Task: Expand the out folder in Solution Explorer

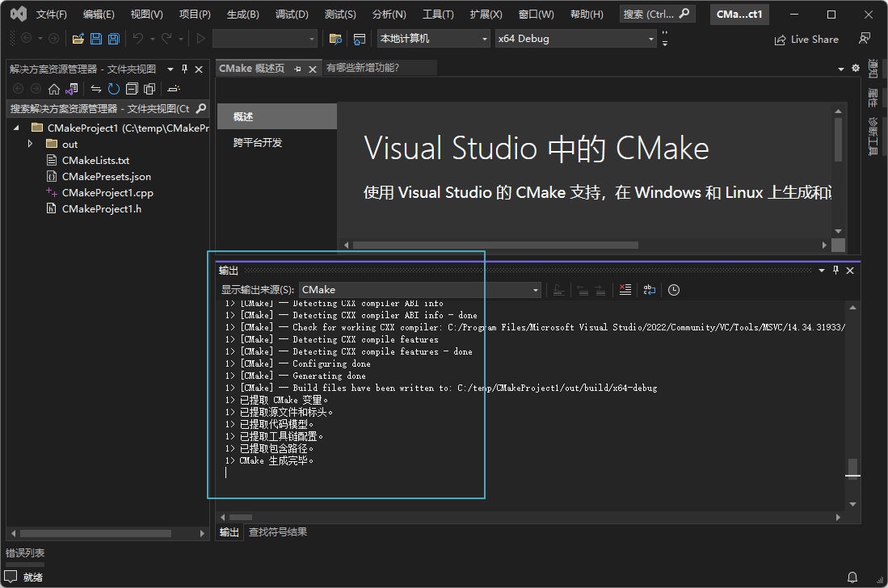Action: pyautogui.click(x=30, y=143)
